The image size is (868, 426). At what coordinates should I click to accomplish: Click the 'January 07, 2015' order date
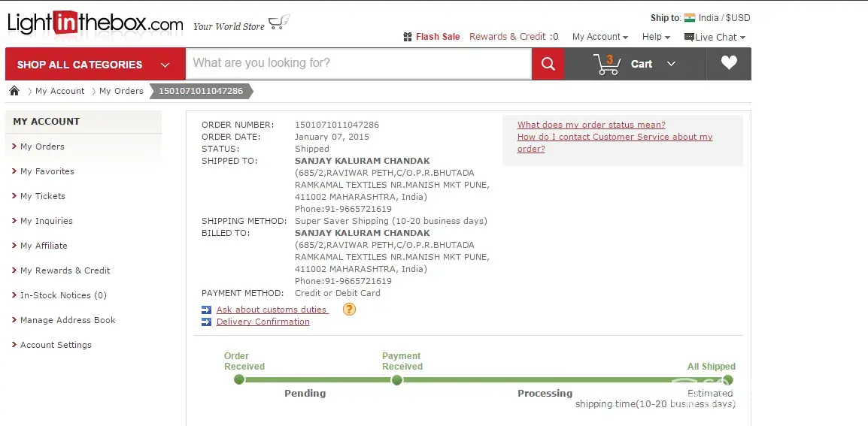tap(332, 137)
